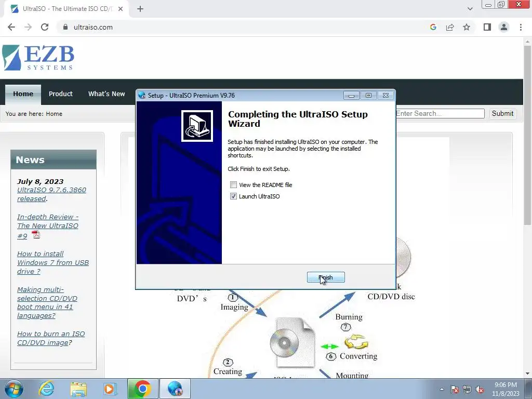532x399 pixels.
Task: Reload the ultraiso.com page
Action: [45, 27]
